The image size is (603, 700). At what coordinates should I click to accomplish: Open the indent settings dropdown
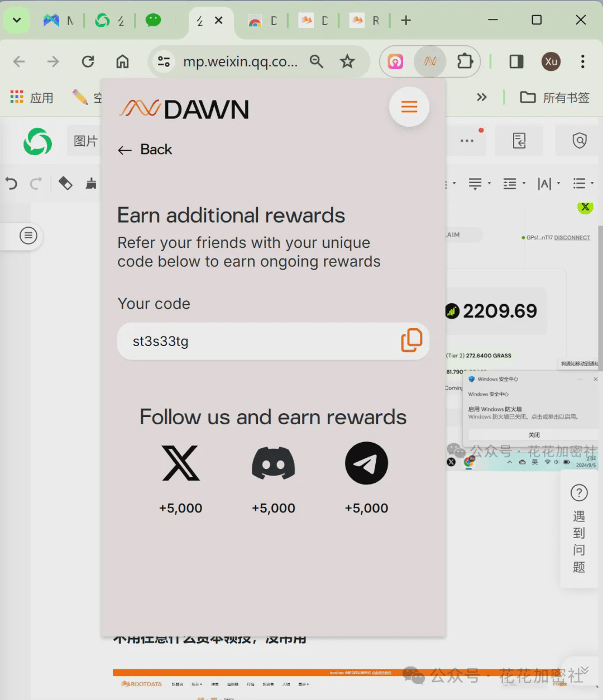514,184
